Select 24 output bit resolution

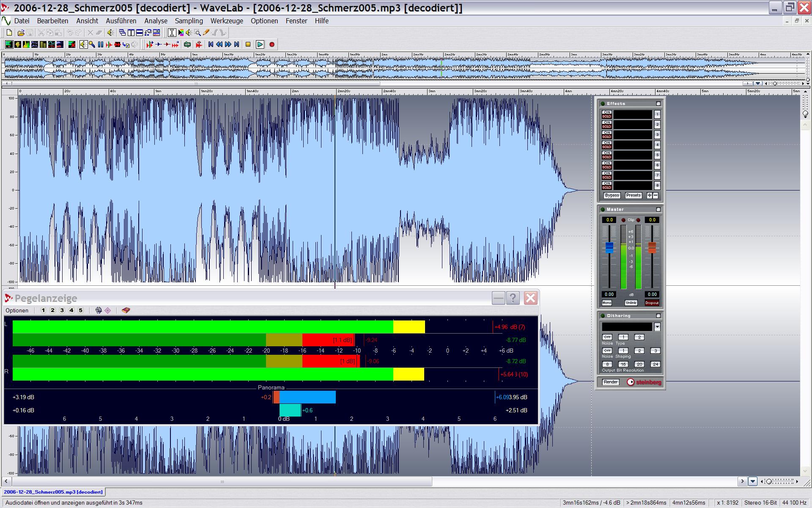(655, 364)
